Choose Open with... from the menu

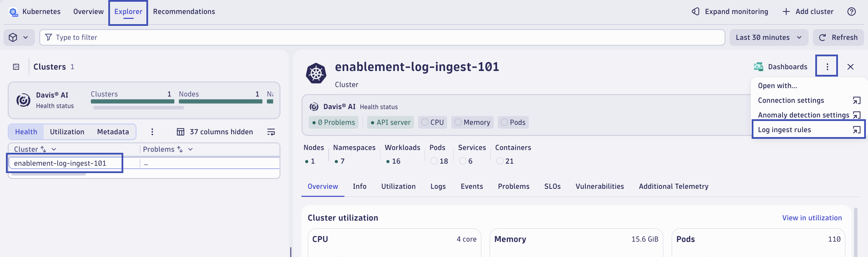pyautogui.click(x=777, y=86)
